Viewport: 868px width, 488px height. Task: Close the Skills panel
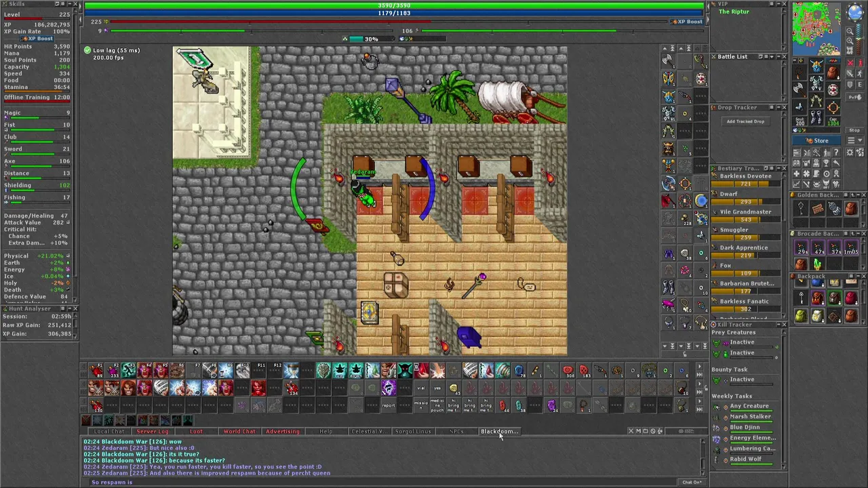coord(75,4)
